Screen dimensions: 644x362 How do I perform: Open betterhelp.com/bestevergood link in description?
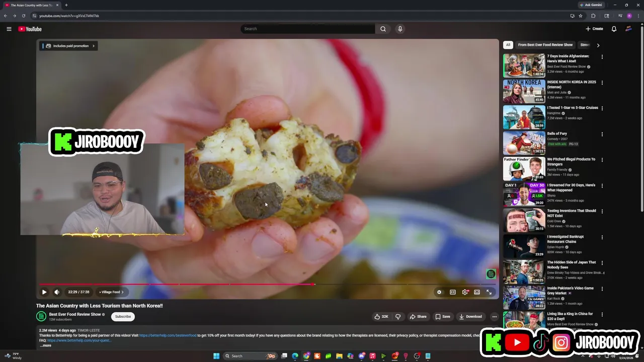coord(168,335)
